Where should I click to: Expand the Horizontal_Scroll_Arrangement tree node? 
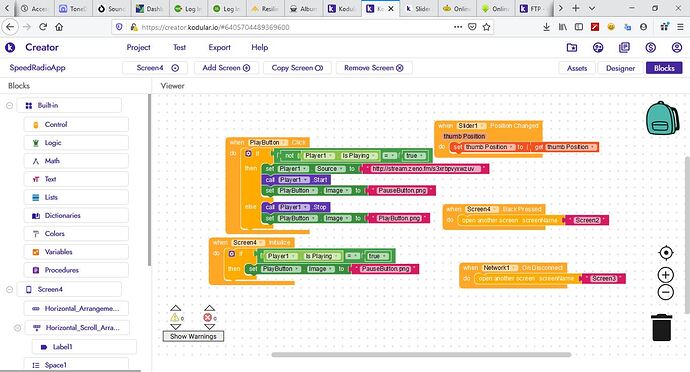(x=18, y=328)
